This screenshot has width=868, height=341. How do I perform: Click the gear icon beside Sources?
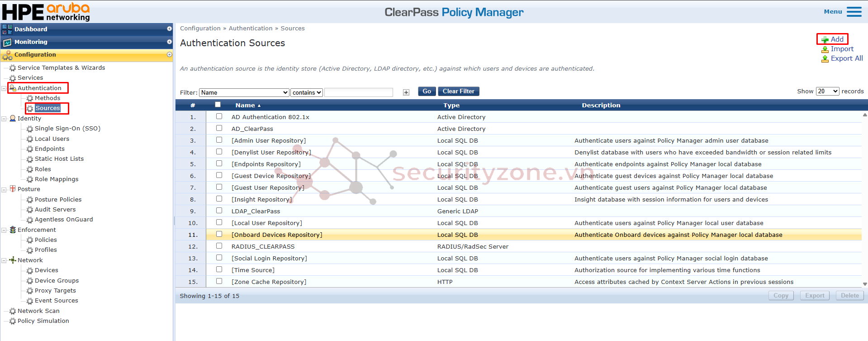[x=30, y=108]
